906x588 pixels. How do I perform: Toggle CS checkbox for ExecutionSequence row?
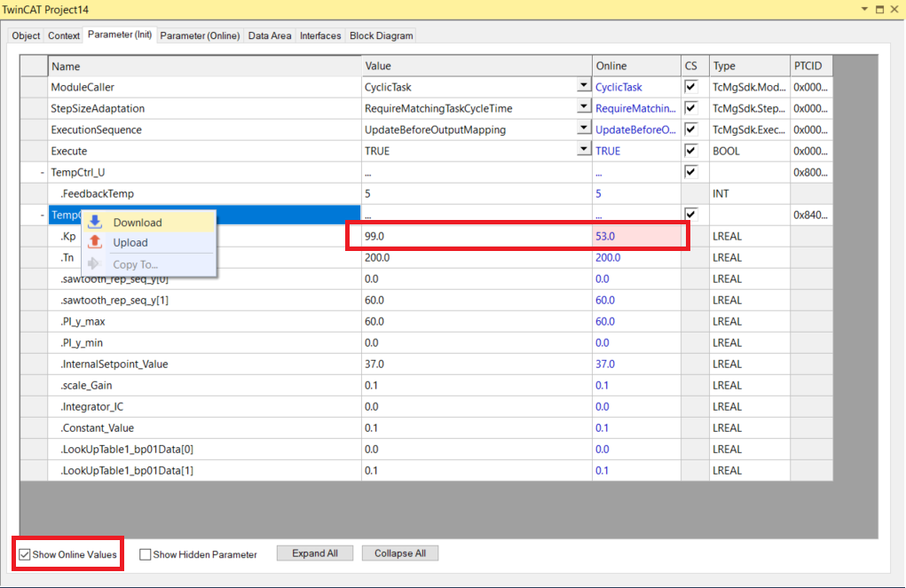click(x=690, y=129)
